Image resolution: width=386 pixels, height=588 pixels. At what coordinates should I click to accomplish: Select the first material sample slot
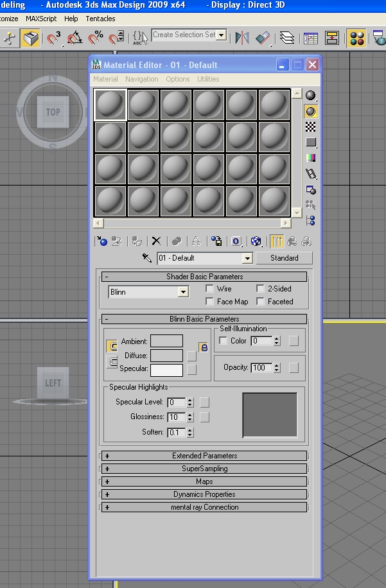pos(110,105)
